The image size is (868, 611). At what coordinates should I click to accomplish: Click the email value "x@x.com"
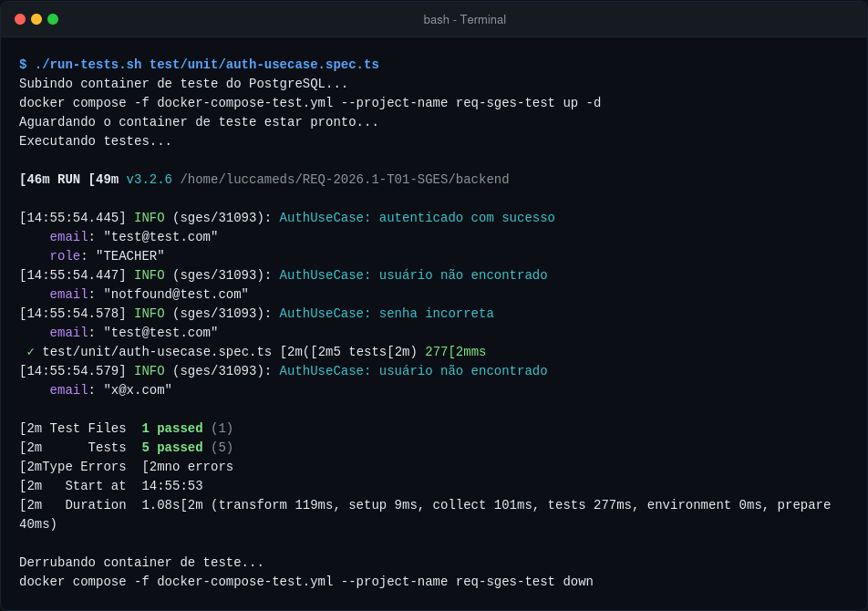[x=138, y=390]
